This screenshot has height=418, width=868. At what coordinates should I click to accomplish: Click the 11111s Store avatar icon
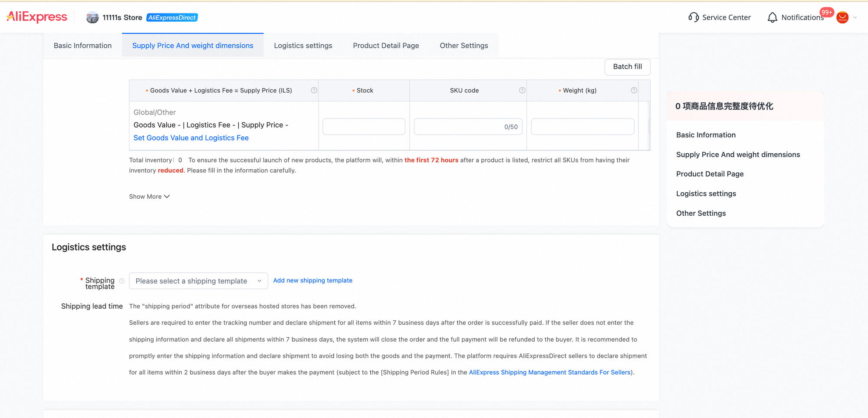tap(92, 17)
